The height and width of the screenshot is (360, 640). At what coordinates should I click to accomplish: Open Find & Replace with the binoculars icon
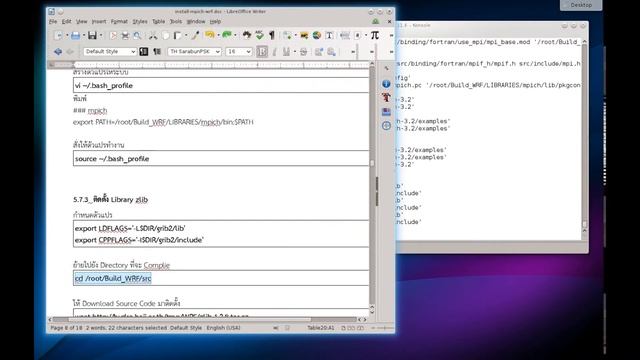click(247, 36)
